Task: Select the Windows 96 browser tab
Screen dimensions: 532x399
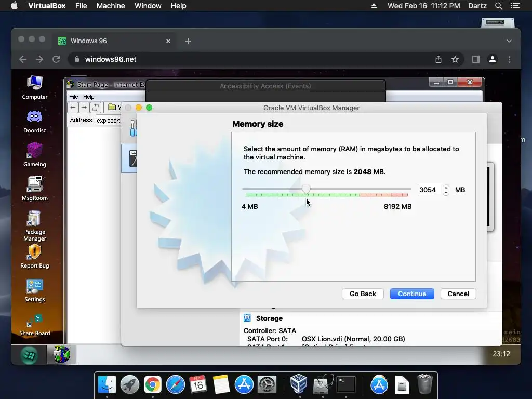Action: point(114,41)
